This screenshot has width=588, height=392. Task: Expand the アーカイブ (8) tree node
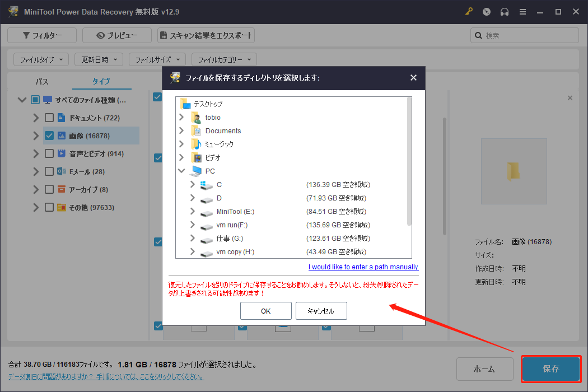point(36,189)
